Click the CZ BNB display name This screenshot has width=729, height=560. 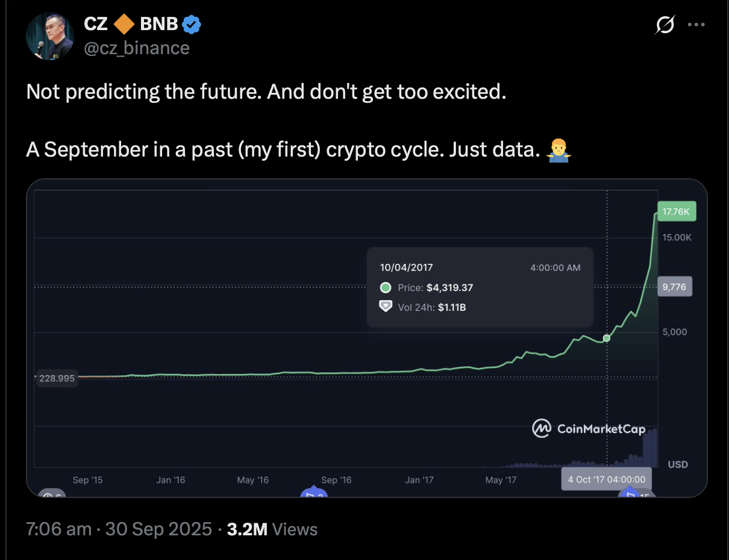(131, 25)
